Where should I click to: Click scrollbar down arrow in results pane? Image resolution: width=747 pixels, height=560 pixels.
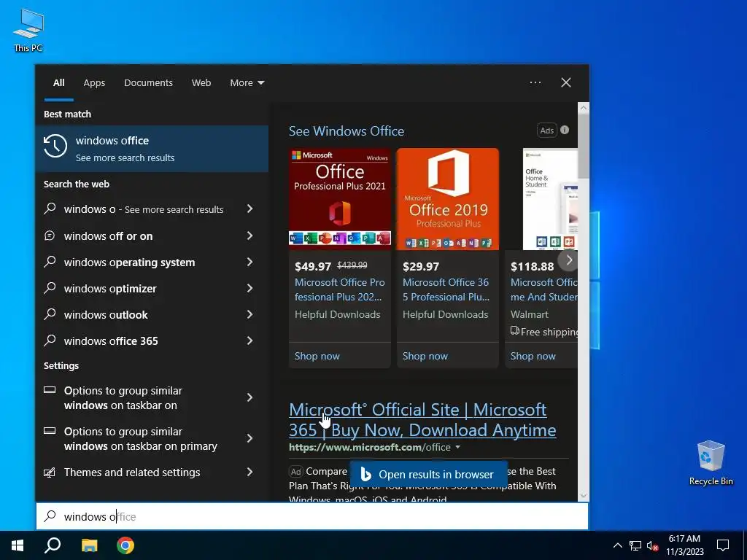pyautogui.click(x=584, y=495)
